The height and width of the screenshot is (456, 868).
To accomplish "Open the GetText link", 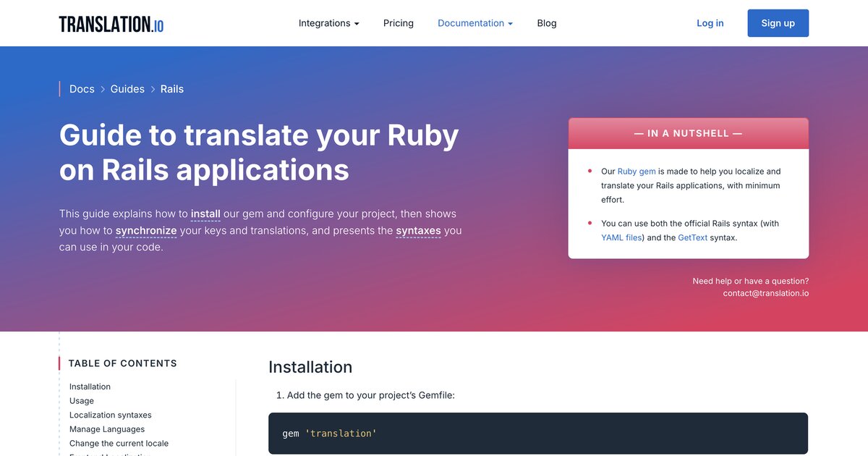I will (693, 237).
